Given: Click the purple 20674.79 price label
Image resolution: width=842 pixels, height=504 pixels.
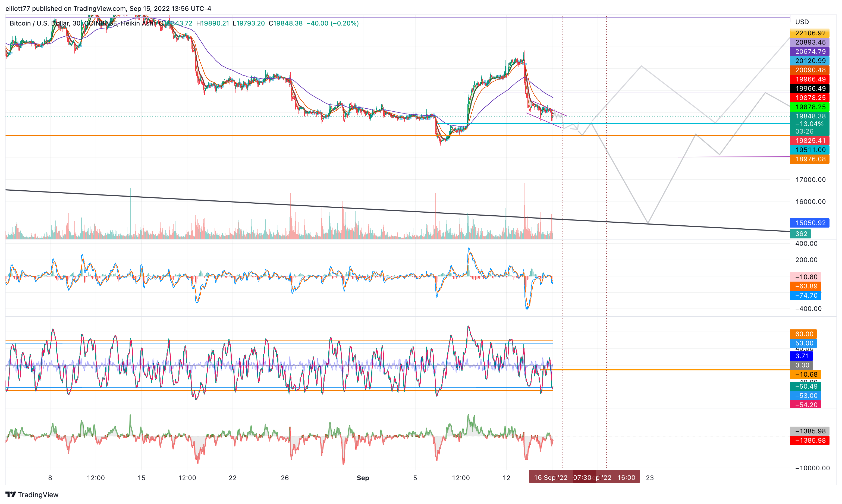Looking at the screenshot, I should coord(810,51).
